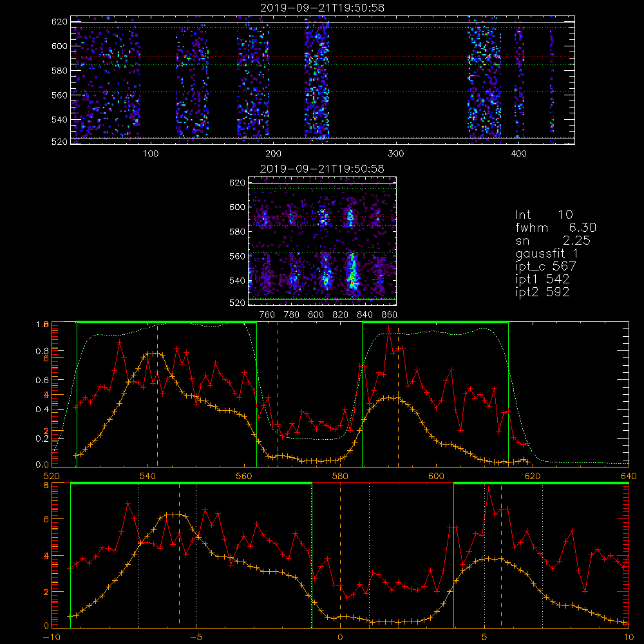
Task: Click y-axis label 600 of middle image
Action: (238, 207)
